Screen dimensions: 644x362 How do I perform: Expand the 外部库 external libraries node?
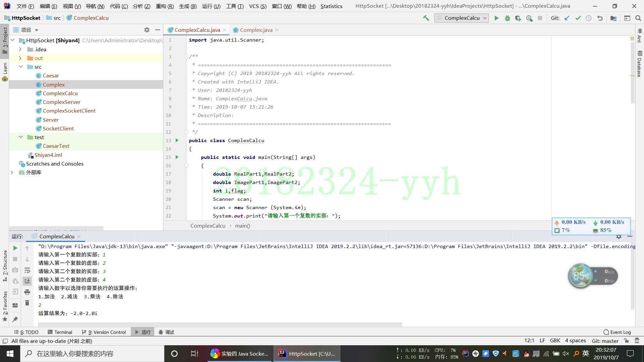tap(12, 172)
